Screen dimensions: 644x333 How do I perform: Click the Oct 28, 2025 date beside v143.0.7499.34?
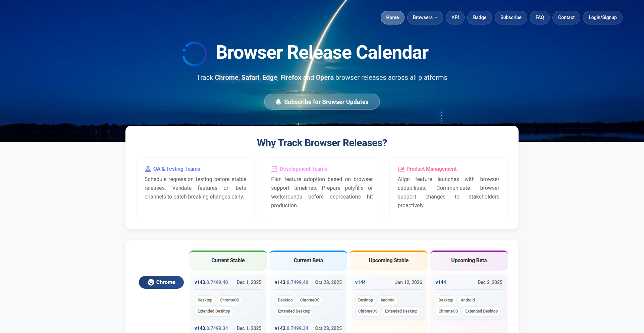coord(328,328)
